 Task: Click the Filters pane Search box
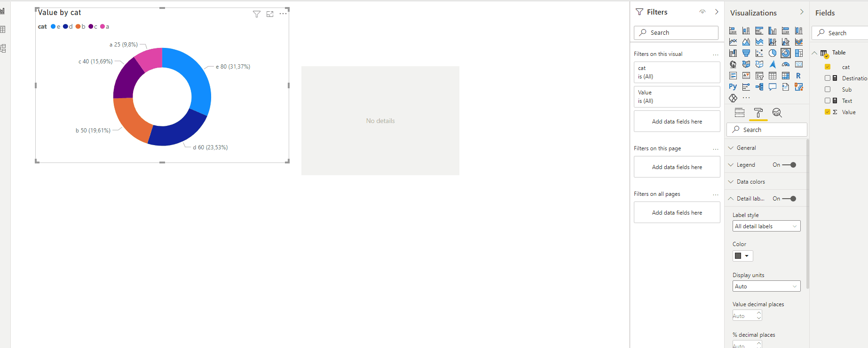click(x=676, y=33)
